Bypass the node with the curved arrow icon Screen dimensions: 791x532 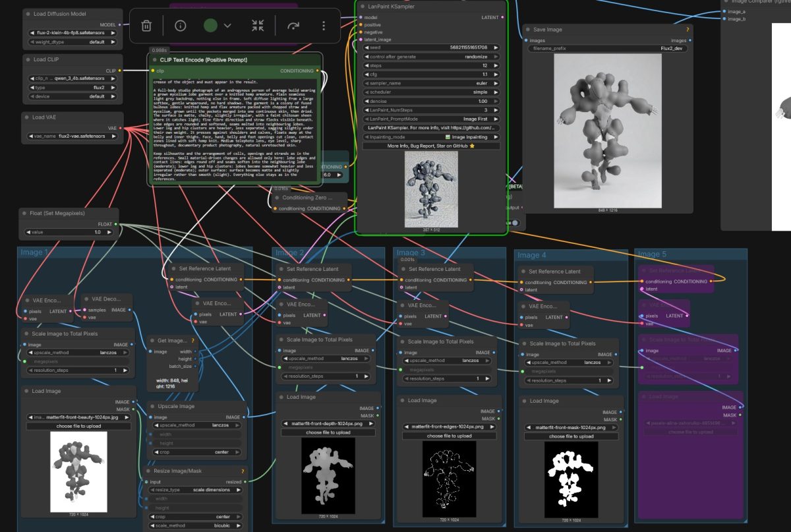tap(293, 26)
